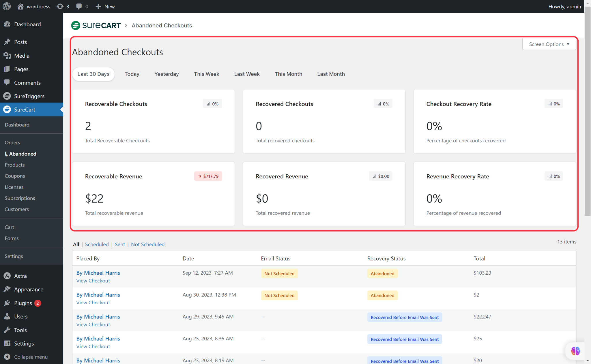
Task: Open the Astra sidebar menu
Action: [20, 276]
